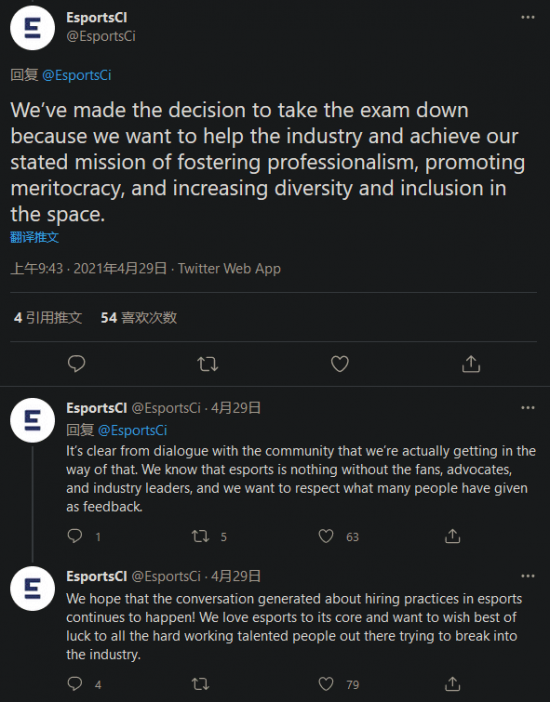
Task: Open the EsportsCI profile avatar on main tweet
Action: pos(33,28)
